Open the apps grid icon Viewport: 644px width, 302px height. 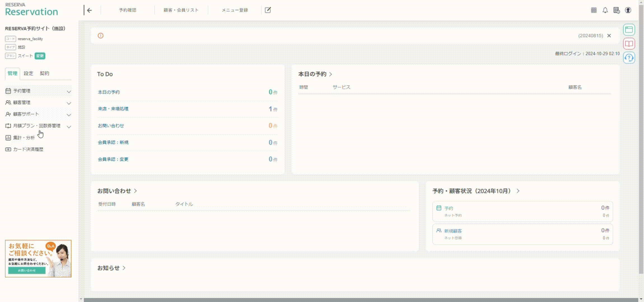pyautogui.click(x=594, y=10)
